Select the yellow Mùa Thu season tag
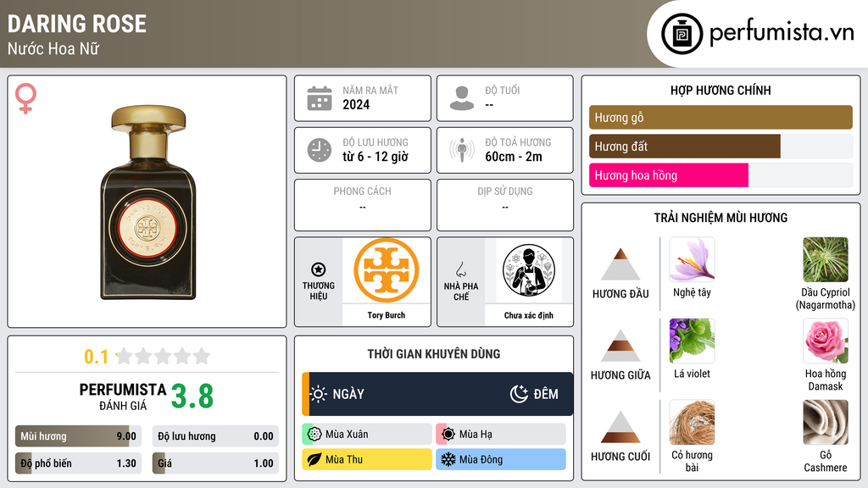Screen dimensions: 868x488 (x=367, y=459)
